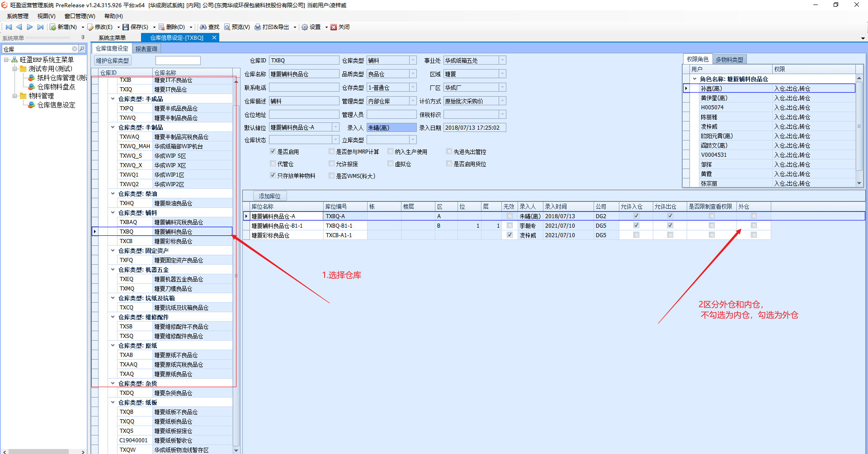
Task: Click the 维护仓库类型 button
Action: [x=113, y=61]
